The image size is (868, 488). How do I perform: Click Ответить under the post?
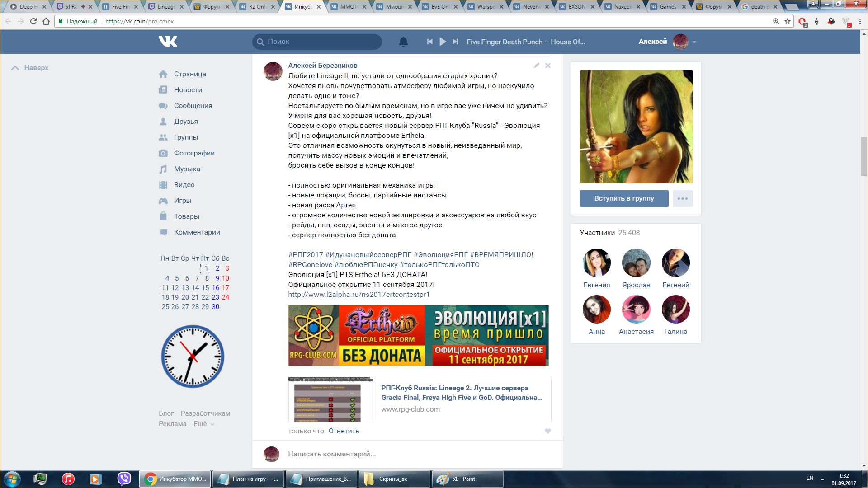click(x=344, y=431)
